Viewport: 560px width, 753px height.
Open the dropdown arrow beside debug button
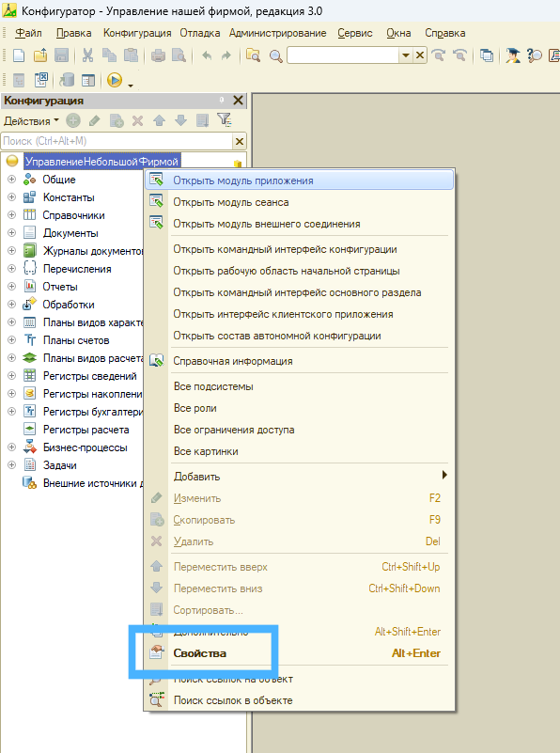[131, 86]
